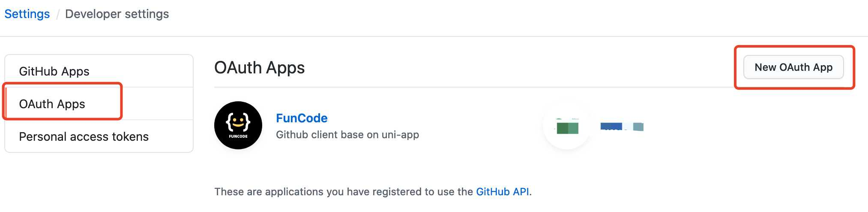Go back to Settings via breadcrumb
Image resolution: width=868 pixels, height=212 pixels.
(x=27, y=14)
